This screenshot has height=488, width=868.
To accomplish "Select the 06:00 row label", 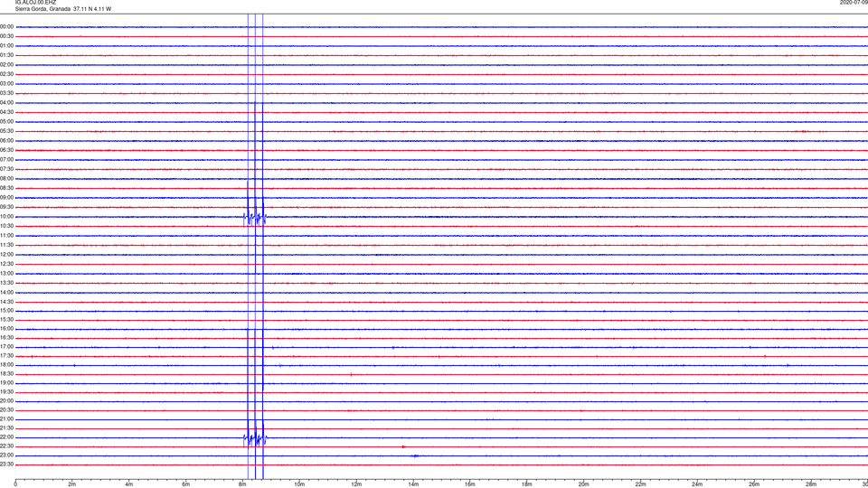I will click(x=6, y=141).
